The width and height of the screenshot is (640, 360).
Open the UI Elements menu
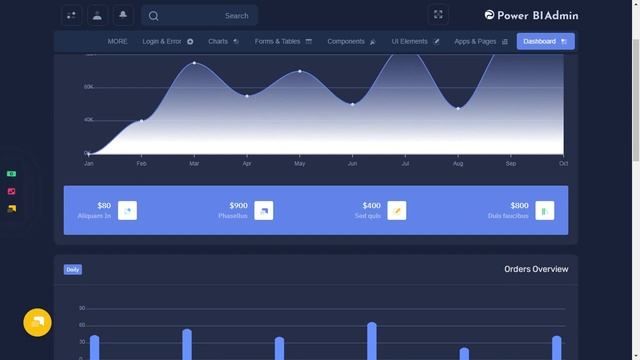point(416,41)
